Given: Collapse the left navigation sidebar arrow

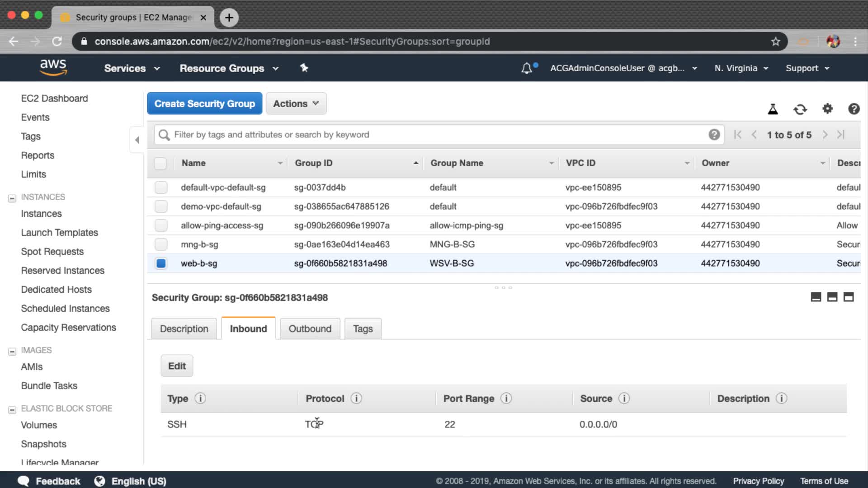Looking at the screenshot, I should click(x=137, y=140).
